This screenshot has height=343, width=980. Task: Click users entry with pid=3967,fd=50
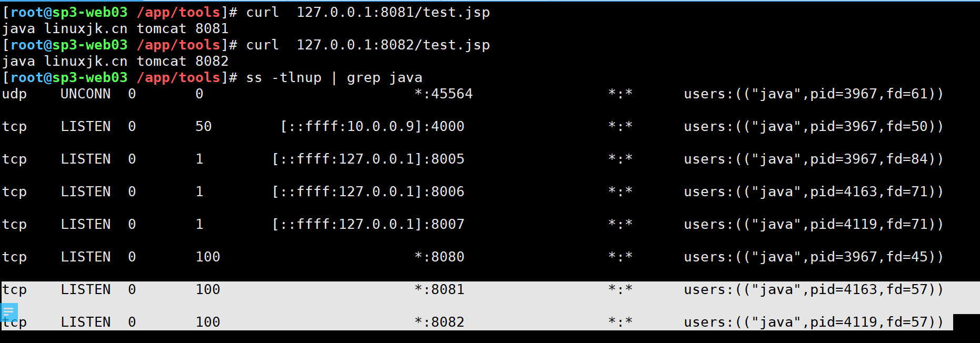pyautogui.click(x=814, y=127)
